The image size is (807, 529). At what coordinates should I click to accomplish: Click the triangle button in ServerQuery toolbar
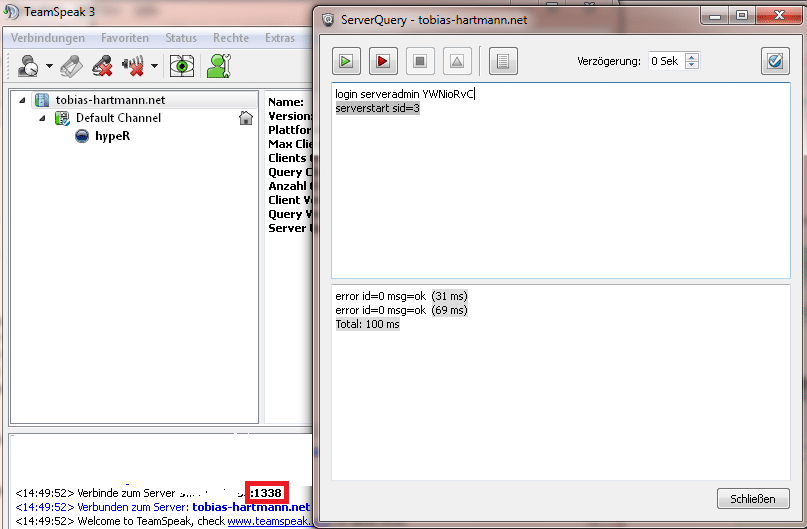(x=457, y=61)
